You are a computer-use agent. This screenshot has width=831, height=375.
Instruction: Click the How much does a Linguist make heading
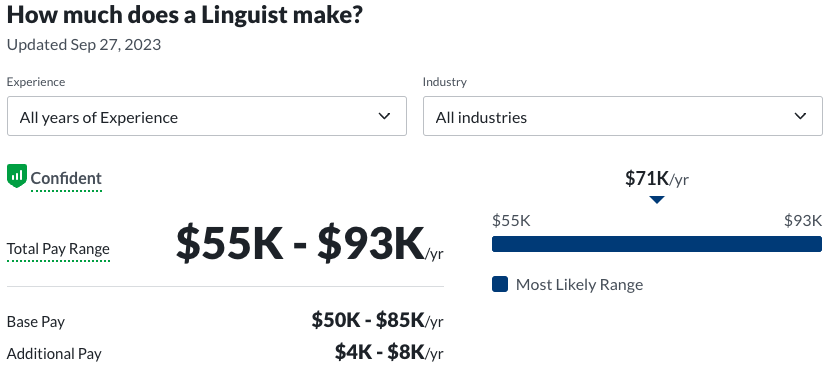click(x=185, y=15)
